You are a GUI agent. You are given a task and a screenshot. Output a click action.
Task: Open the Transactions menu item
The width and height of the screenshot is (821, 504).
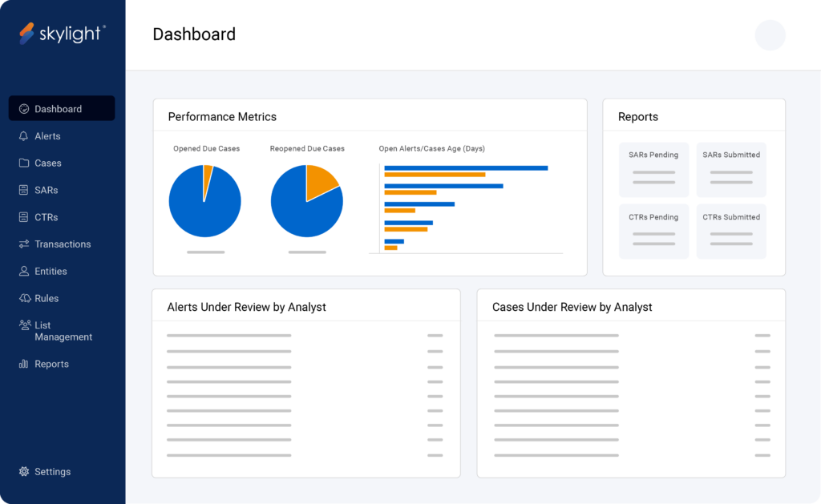point(63,244)
